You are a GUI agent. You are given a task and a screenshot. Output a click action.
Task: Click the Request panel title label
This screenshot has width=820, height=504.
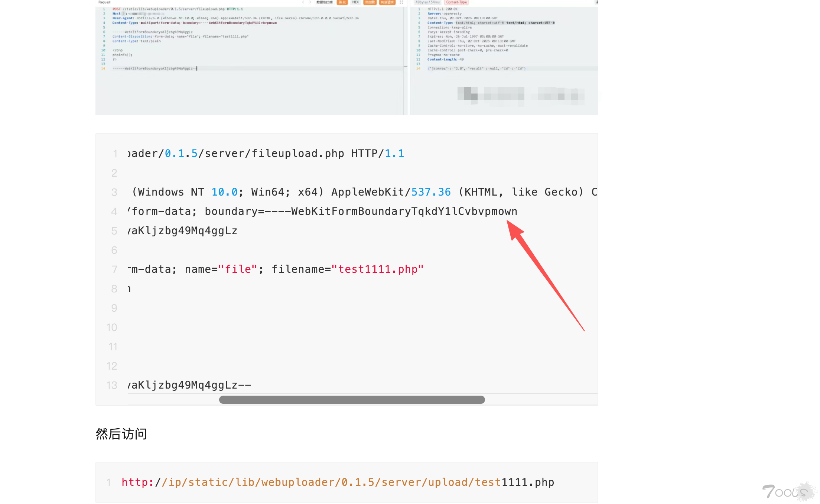click(104, 2)
